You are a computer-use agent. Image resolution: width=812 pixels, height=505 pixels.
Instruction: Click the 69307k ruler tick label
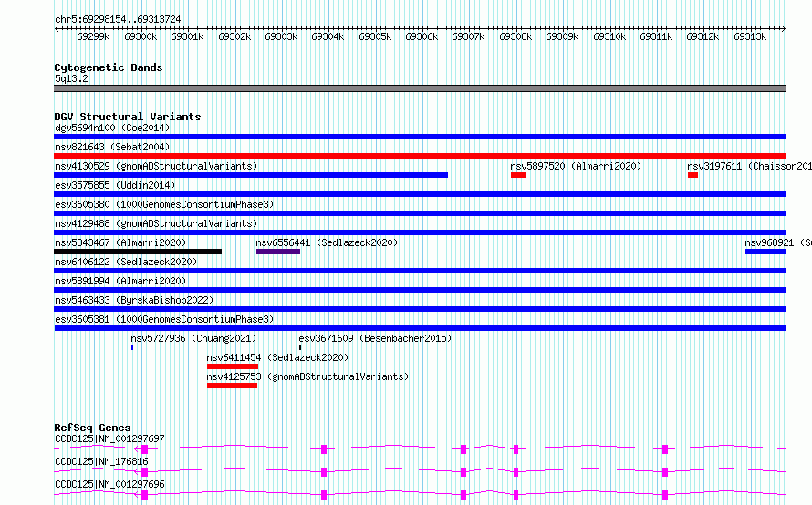tap(468, 36)
